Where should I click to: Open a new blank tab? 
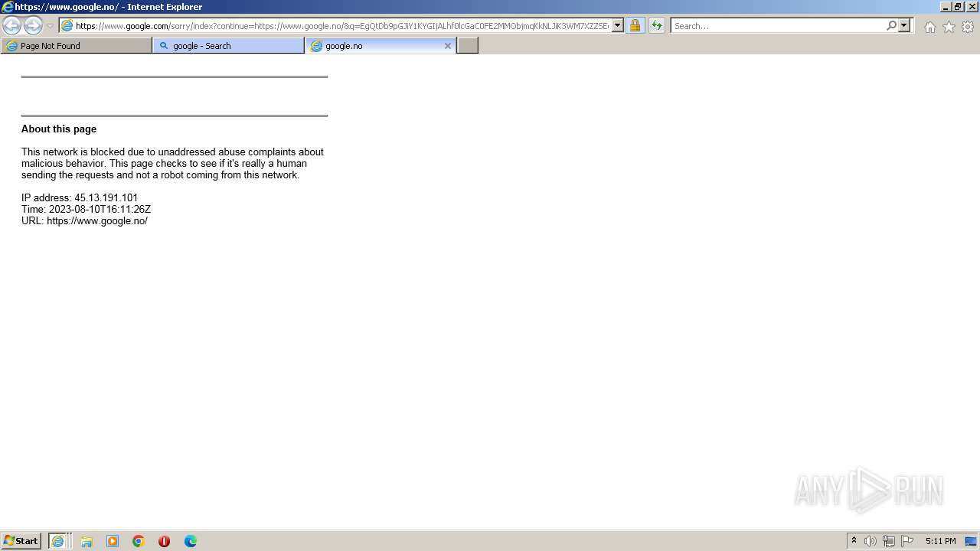[x=468, y=46]
